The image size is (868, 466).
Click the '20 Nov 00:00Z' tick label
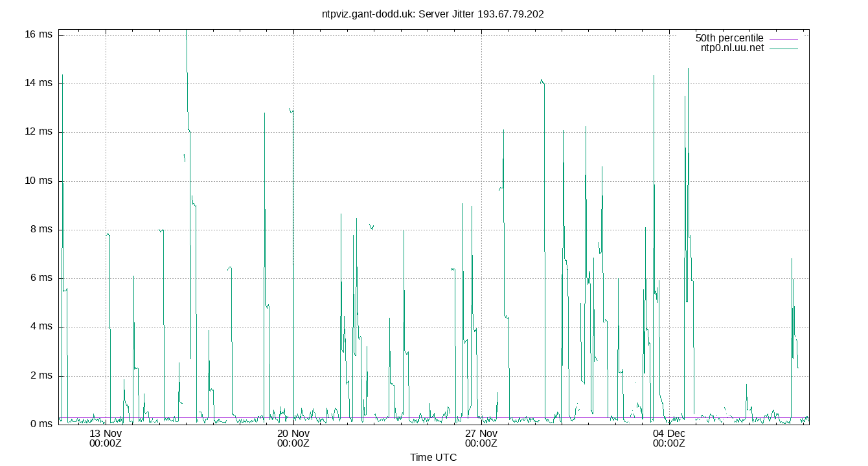coord(293,438)
